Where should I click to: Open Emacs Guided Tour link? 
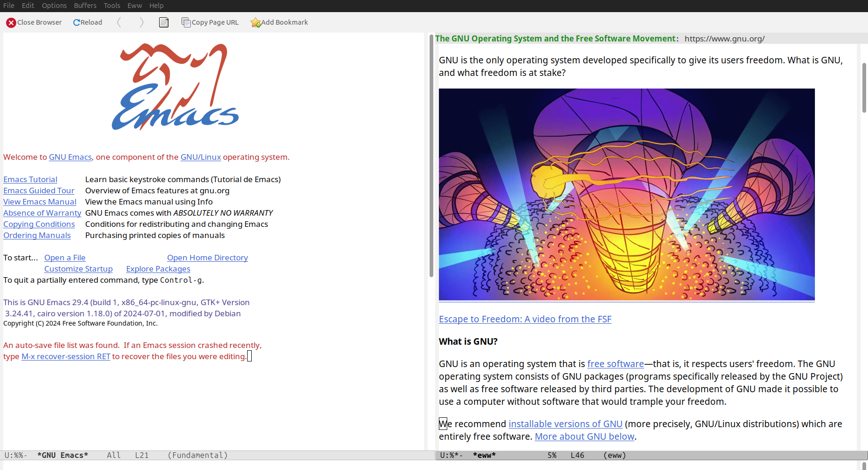coord(39,191)
